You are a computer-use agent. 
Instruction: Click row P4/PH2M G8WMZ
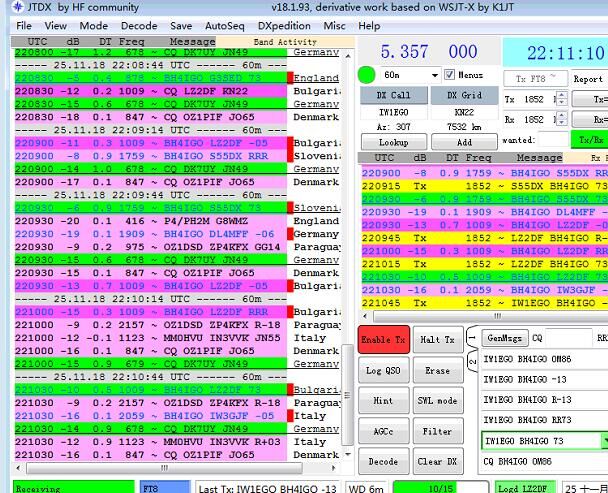pos(150,221)
